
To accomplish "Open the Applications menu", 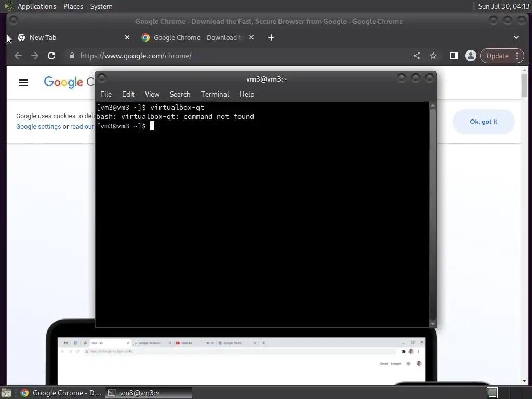I will (x=37, y=6).
